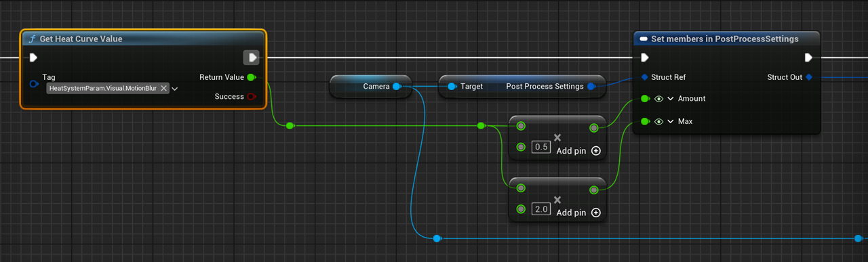The image size is (868, 262).
Task: Click the Return Value output pin
Action: tap(252, 77)
